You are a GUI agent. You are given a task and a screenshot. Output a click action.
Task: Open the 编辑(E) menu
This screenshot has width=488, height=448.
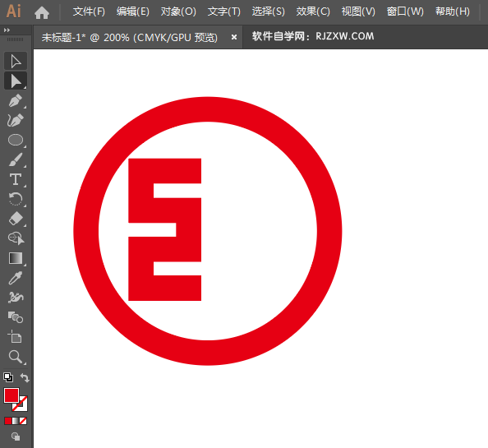[x=133, y=12]
